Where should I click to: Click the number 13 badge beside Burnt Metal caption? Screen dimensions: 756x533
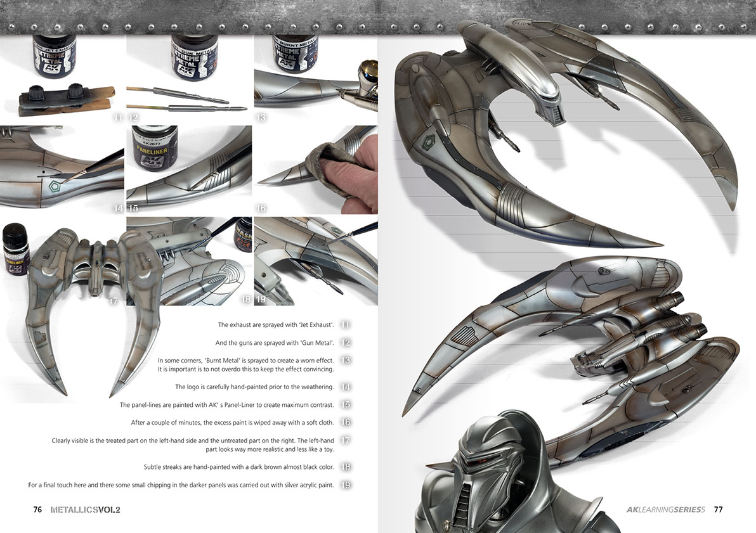[x=346, y=360]
